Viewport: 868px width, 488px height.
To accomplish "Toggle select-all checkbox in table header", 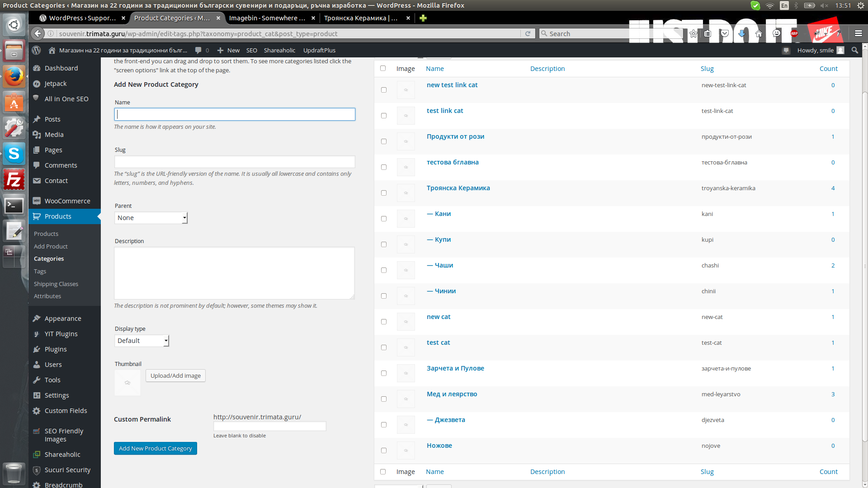I will [383, 68].
